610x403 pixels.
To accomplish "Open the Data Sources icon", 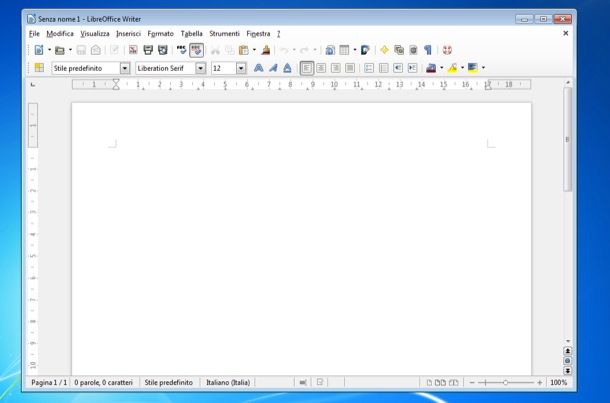I will 413,50.
